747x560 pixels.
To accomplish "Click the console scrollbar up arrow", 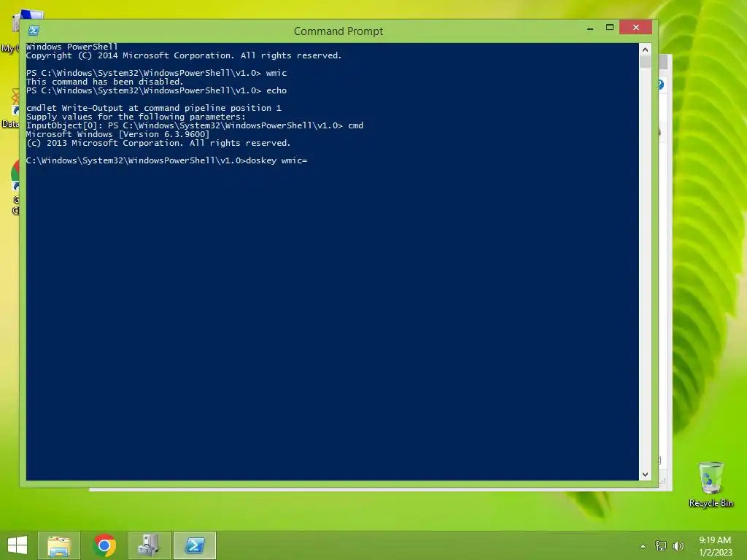I will pos(645,49).
